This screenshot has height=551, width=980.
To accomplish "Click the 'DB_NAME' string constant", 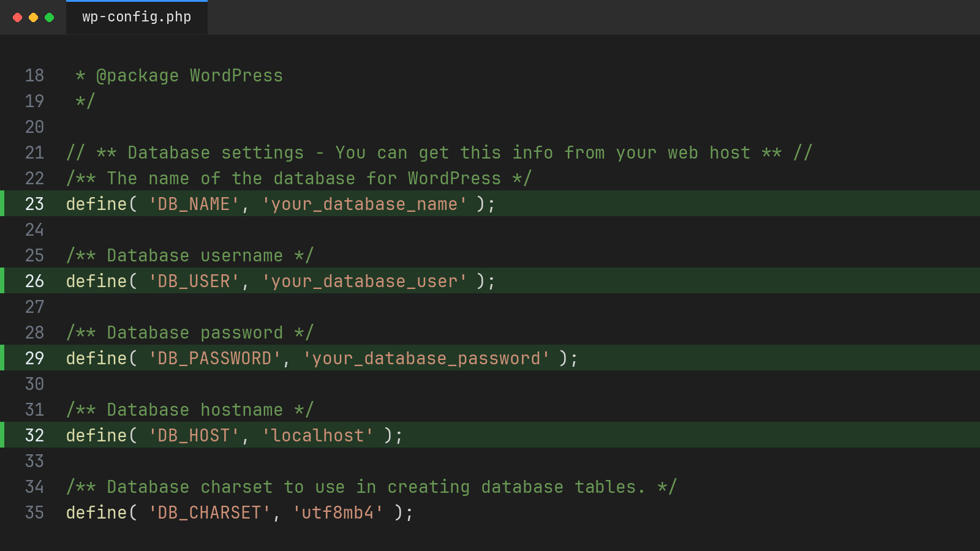I will (194, 204).
